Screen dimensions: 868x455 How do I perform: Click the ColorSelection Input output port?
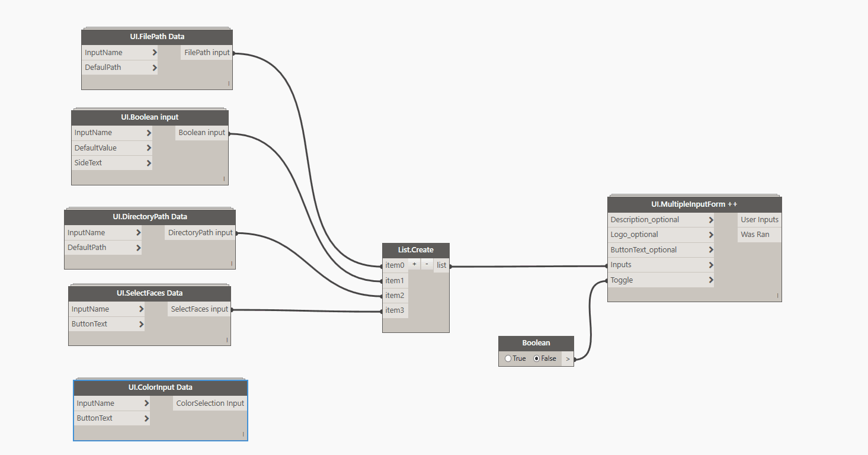coord(210,403)
